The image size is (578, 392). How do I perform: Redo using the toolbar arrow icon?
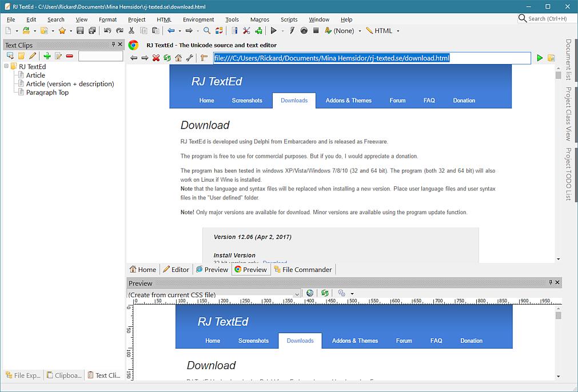pyautogui.click(x=119, y=31)
